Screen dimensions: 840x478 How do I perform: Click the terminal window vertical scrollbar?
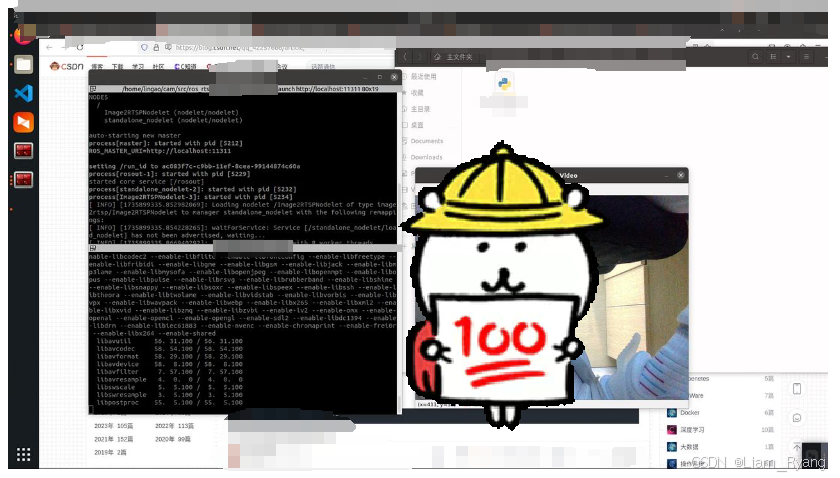pos(399,214)
